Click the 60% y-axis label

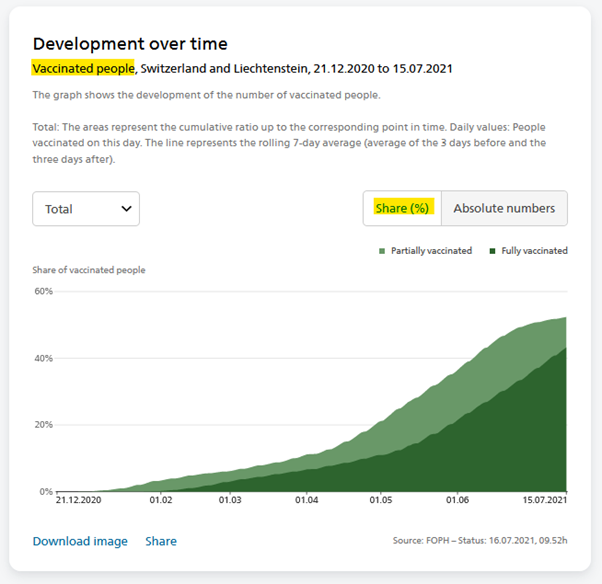pos(43,291)
